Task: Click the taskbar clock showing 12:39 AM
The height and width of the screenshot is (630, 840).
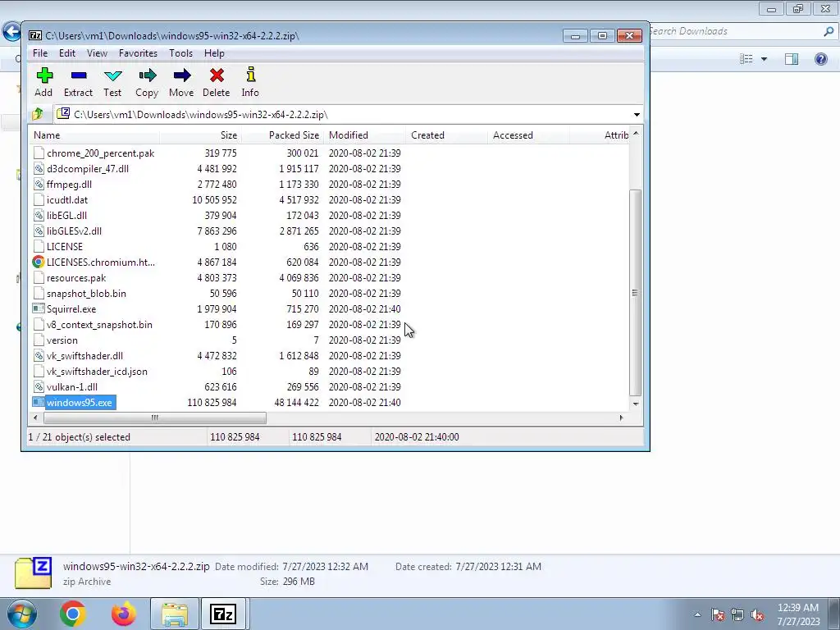Action: tap(798, 608)
